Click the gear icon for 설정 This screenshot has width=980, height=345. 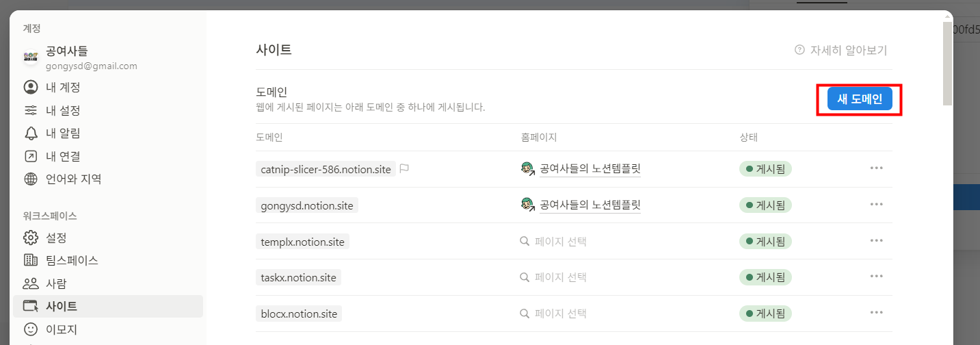pos(31,238)
